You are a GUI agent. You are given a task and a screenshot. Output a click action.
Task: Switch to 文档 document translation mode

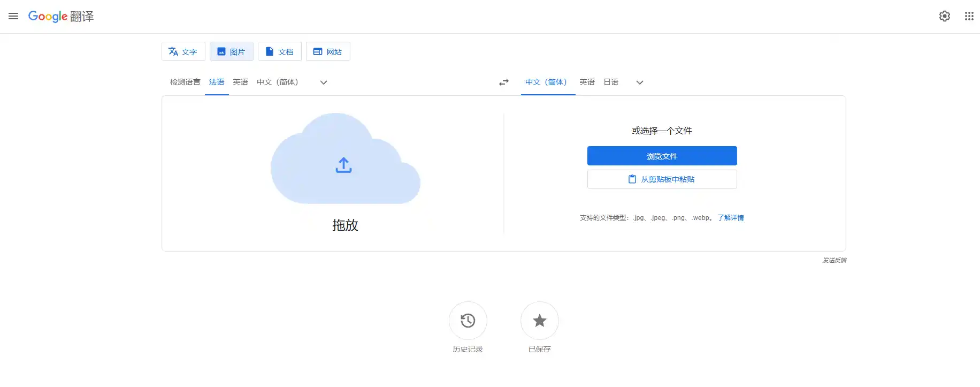[x=279, y=51]
